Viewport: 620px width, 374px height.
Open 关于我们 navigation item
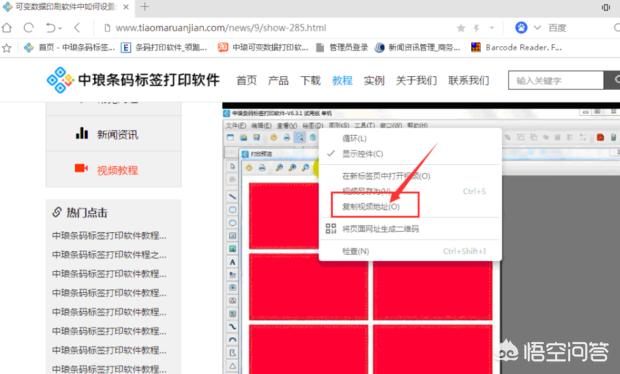416,81
